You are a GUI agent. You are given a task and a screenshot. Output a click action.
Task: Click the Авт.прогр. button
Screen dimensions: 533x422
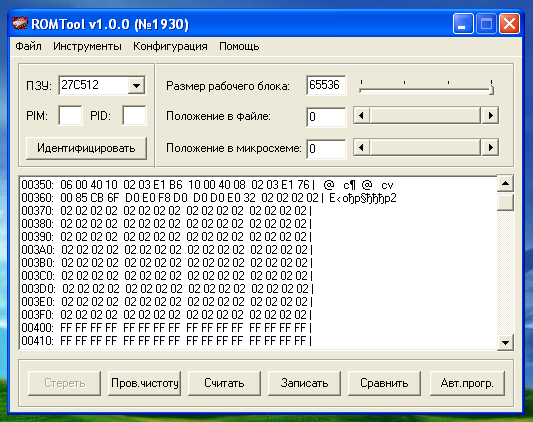[467, 383]
